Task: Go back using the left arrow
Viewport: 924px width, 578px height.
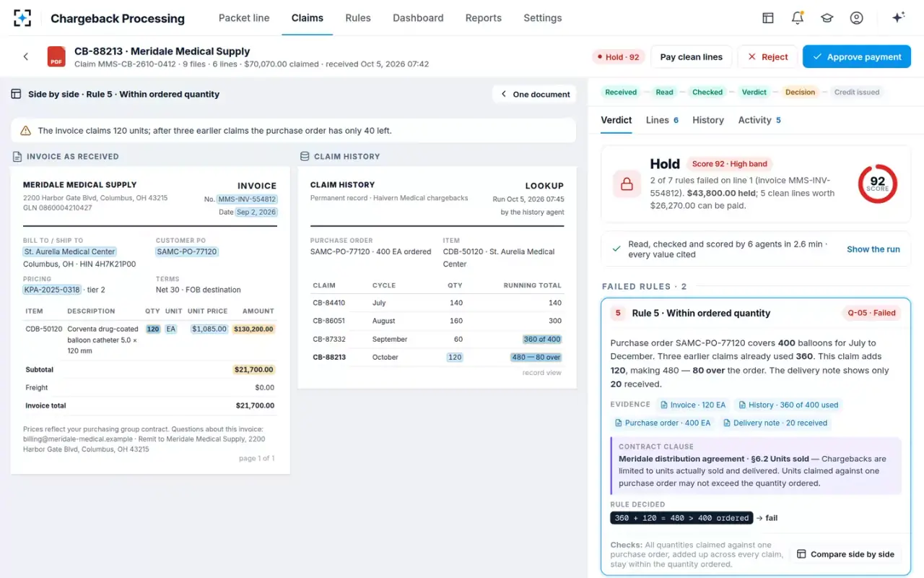Action: point(26,56)
